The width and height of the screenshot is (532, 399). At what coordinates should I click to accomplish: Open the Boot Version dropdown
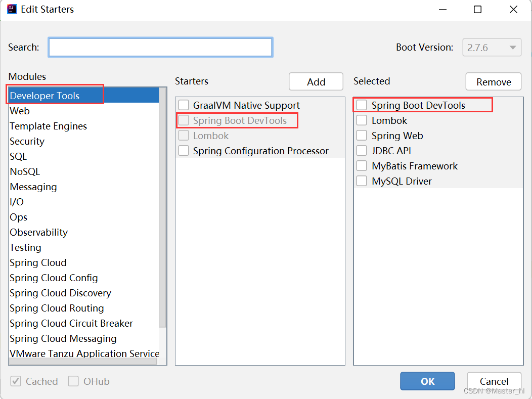click(492, 47)
